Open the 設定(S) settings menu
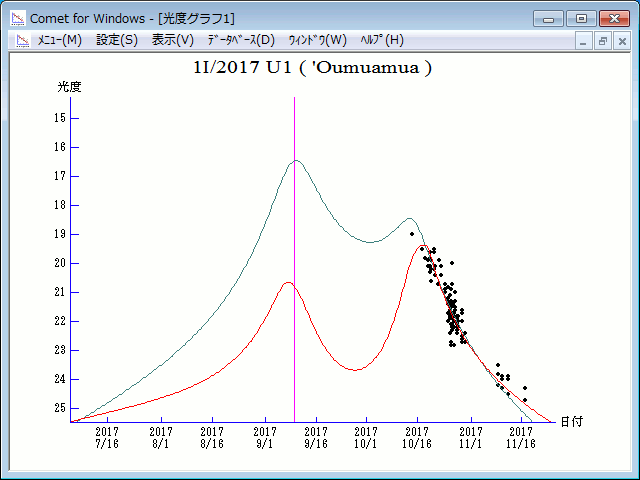The height and width of the screenshot is (480, 640). point(117,40)
